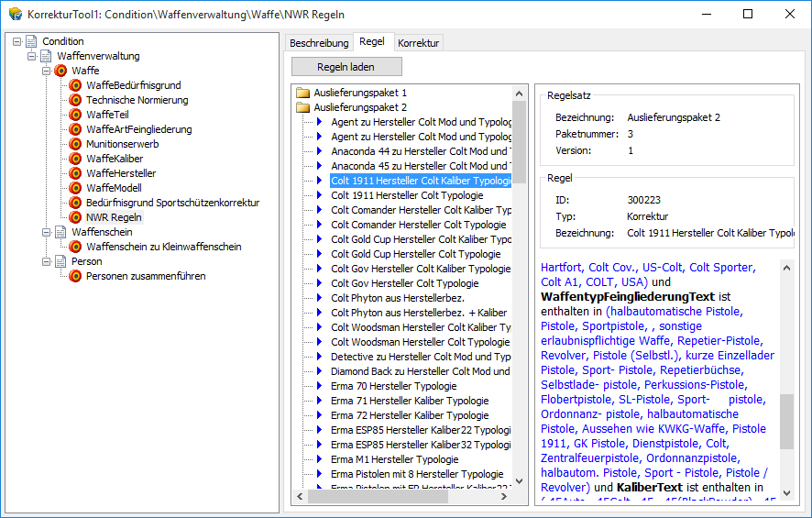Open the Korrektur tab

tap(418, 43)
